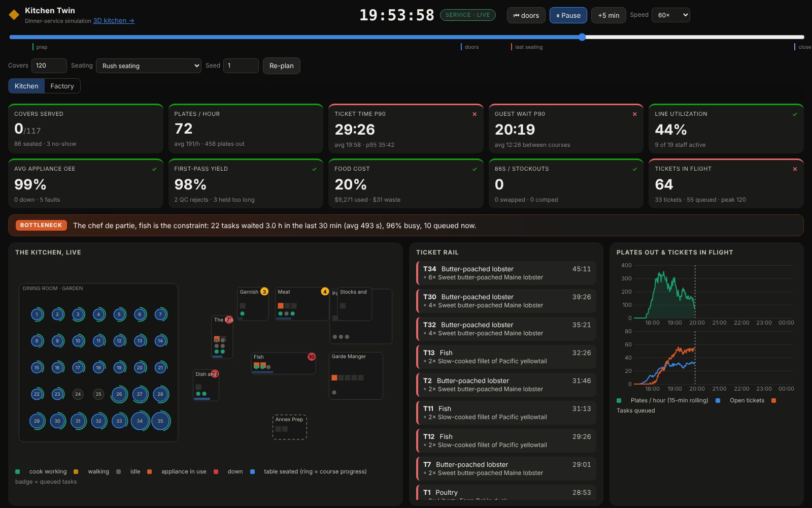
Task: Click the Garnish station queue badge 3
Action: tap(264, 292)
